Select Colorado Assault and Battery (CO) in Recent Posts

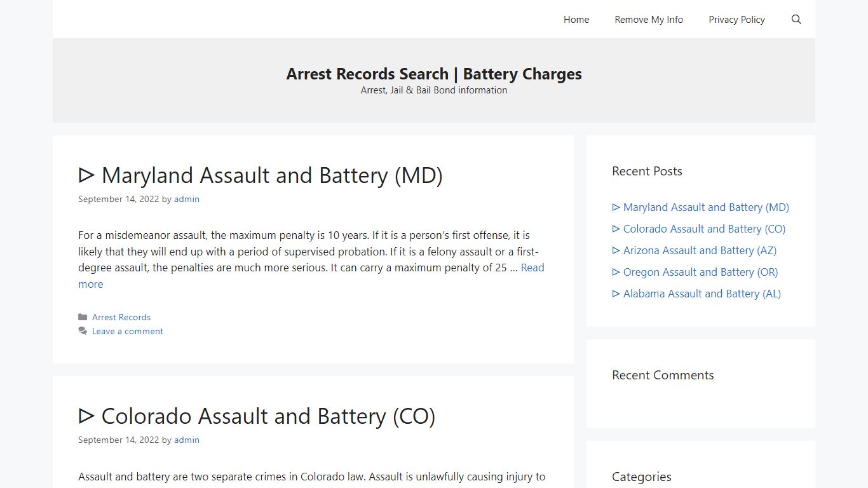[699, 229]
